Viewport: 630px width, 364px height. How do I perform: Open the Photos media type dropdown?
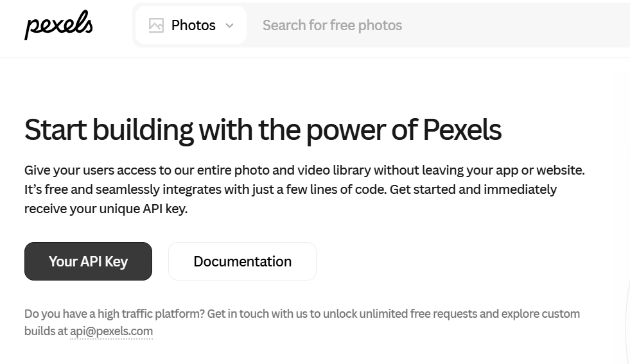[191, 26]
